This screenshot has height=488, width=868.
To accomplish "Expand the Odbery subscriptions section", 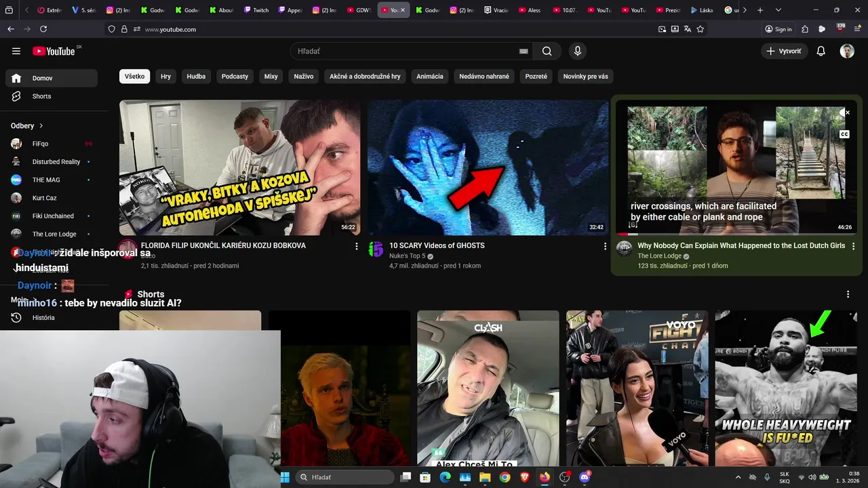I will [x=27, y=125].
